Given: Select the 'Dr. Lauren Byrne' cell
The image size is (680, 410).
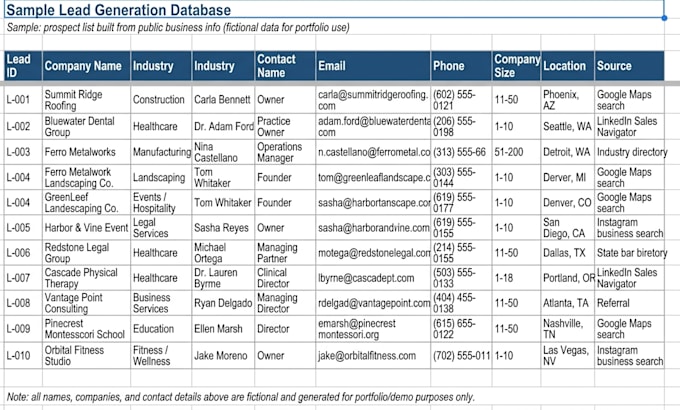Looking at the screenshot, I should tap(223, 278).
